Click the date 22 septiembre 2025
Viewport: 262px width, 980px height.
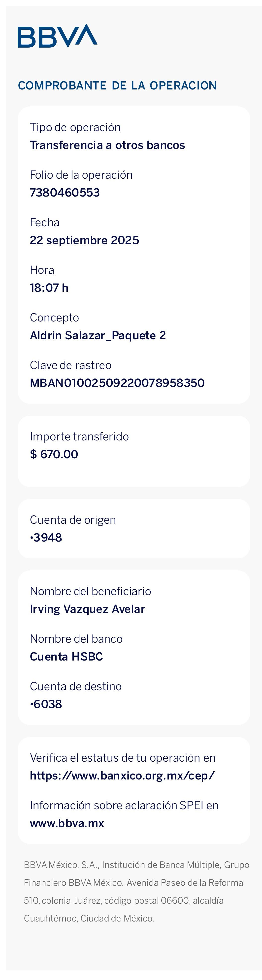(85, 240)
